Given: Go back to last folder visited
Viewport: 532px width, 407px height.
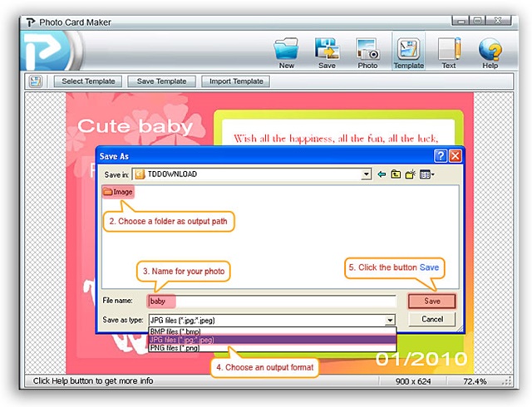Looking at the screenshot, I should click(x=382, y=174).
